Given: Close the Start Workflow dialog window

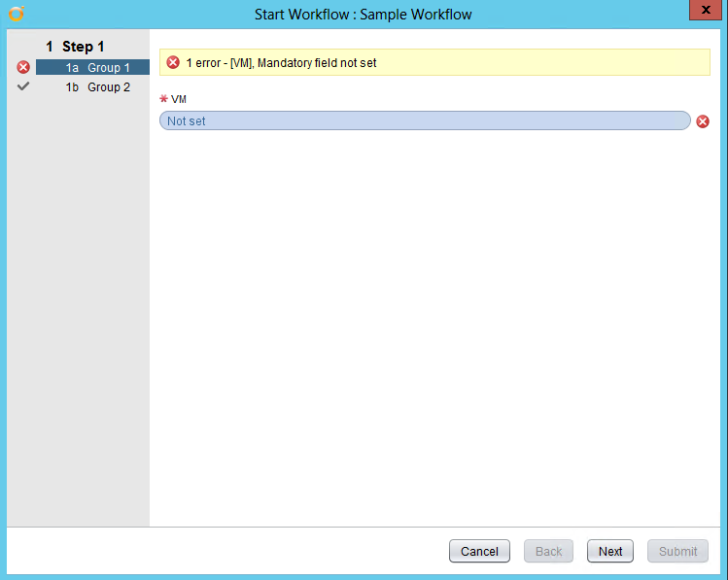Looking at the screenshot, I should (x=702, y=11).
